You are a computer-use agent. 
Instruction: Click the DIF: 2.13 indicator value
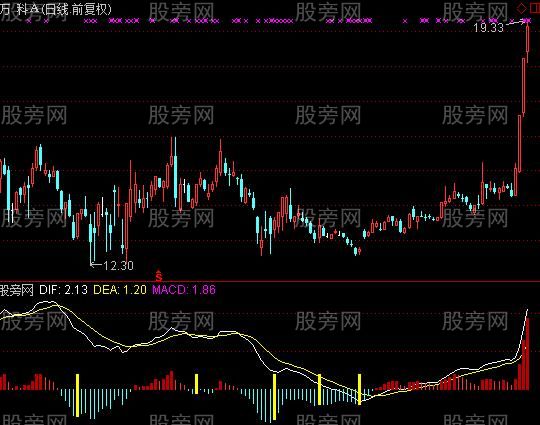(x=63, y=290)
